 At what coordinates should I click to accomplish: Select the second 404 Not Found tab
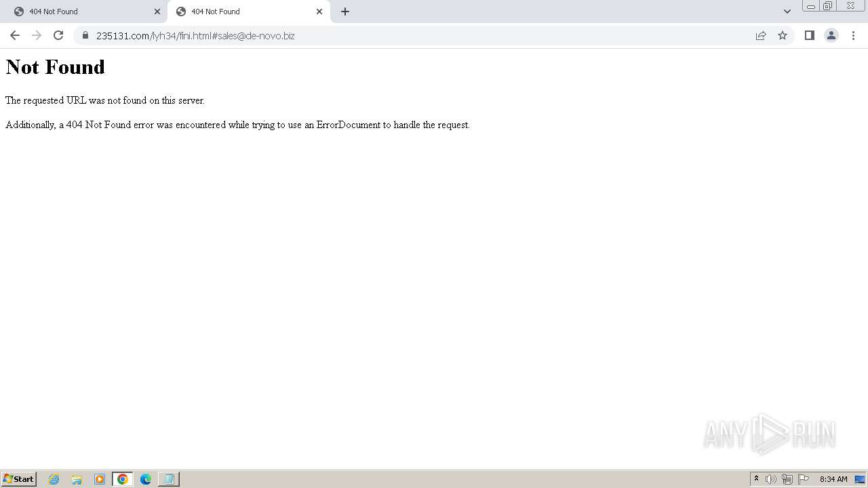click(248, 12)
